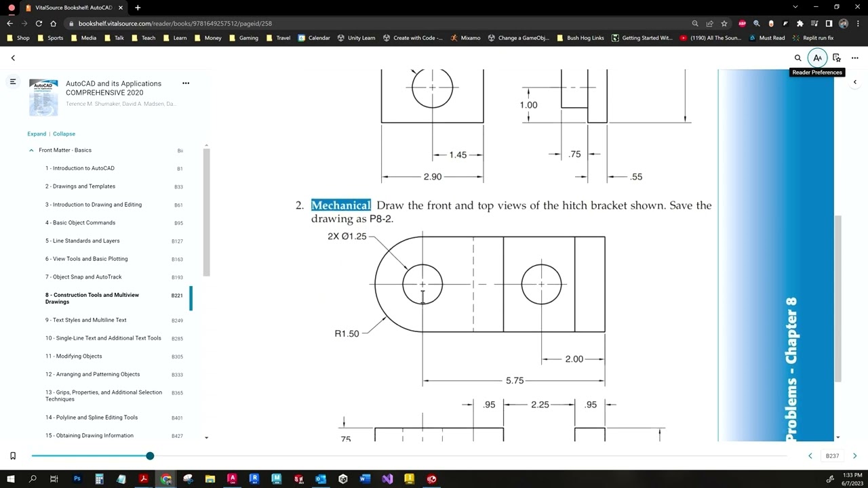The image size is (868, 488).
Task: Click the share page icon in address bar
Action: pyautogui.click(x=709, y=23)
